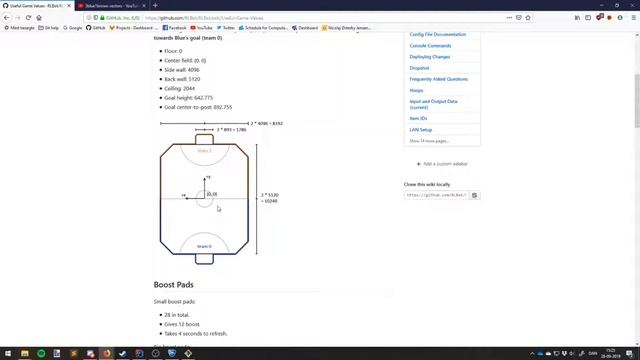Open the Facebook bookmark
The height and width of the screenshot is (360, 640).
coord(174,28)
